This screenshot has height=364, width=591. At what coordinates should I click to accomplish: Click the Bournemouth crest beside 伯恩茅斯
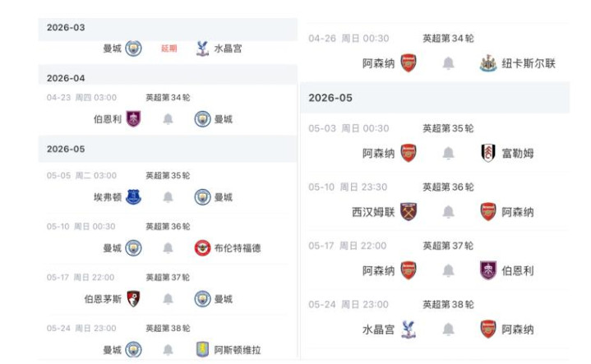[133, 299]
